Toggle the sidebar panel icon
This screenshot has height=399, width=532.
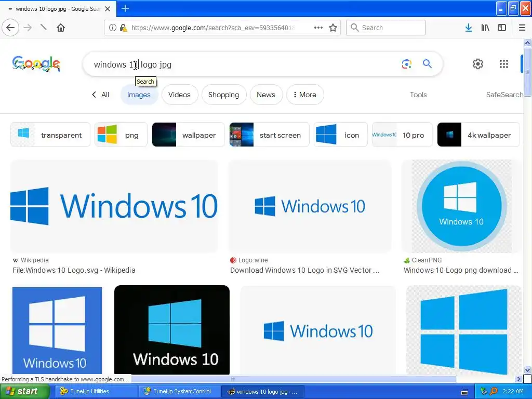tap(502, 28)
